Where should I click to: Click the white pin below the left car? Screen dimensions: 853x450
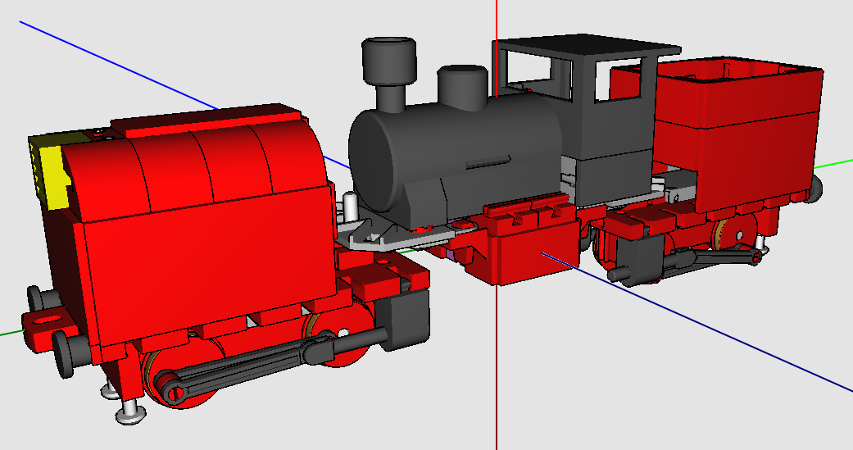[129, 411]
